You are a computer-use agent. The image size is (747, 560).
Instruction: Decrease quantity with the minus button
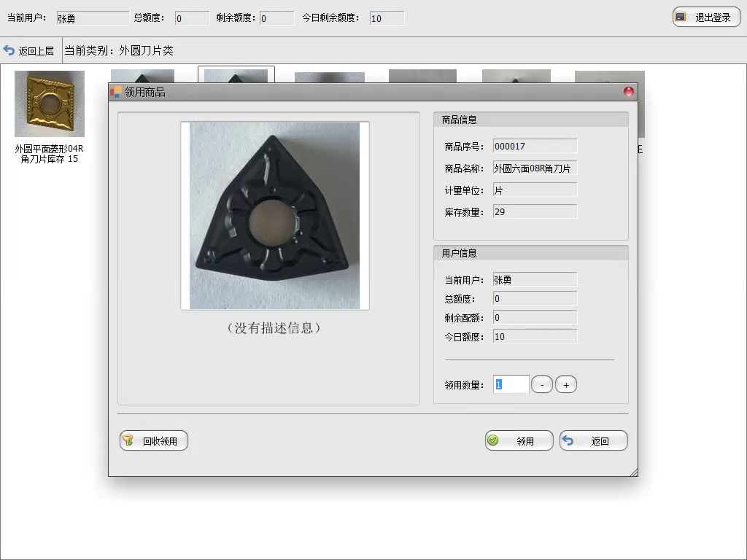542,385
